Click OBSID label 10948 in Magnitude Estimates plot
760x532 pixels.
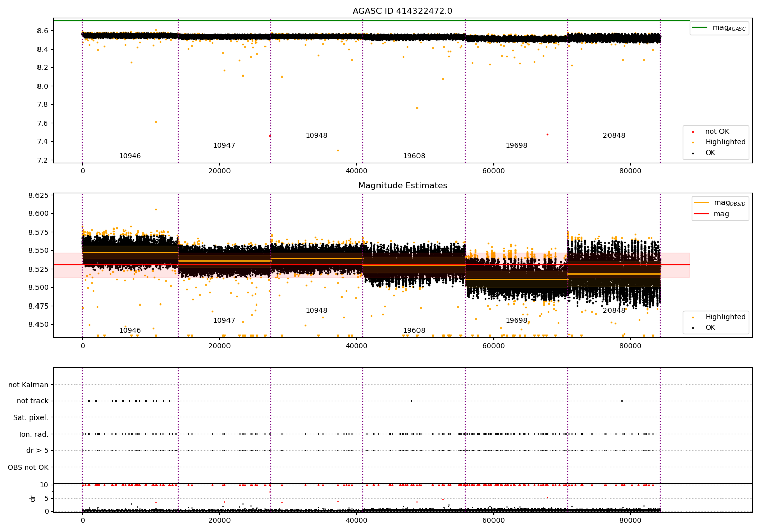click(x=316, y=311)
